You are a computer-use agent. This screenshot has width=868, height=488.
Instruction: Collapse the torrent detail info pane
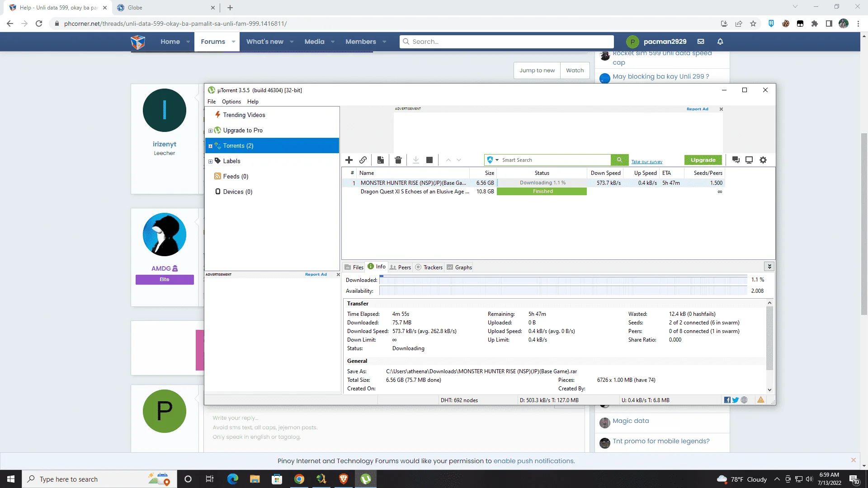769,267
